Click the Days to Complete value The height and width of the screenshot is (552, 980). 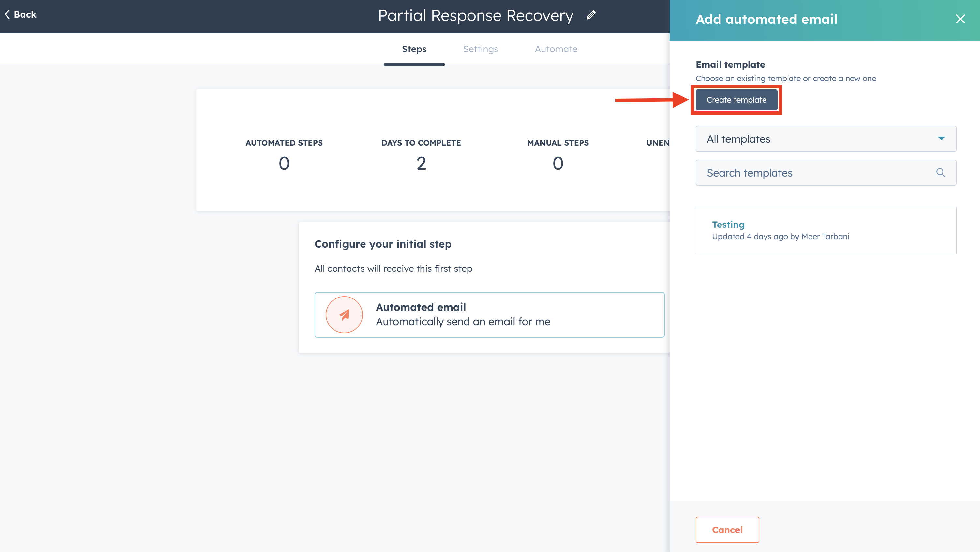click(421, 164)
